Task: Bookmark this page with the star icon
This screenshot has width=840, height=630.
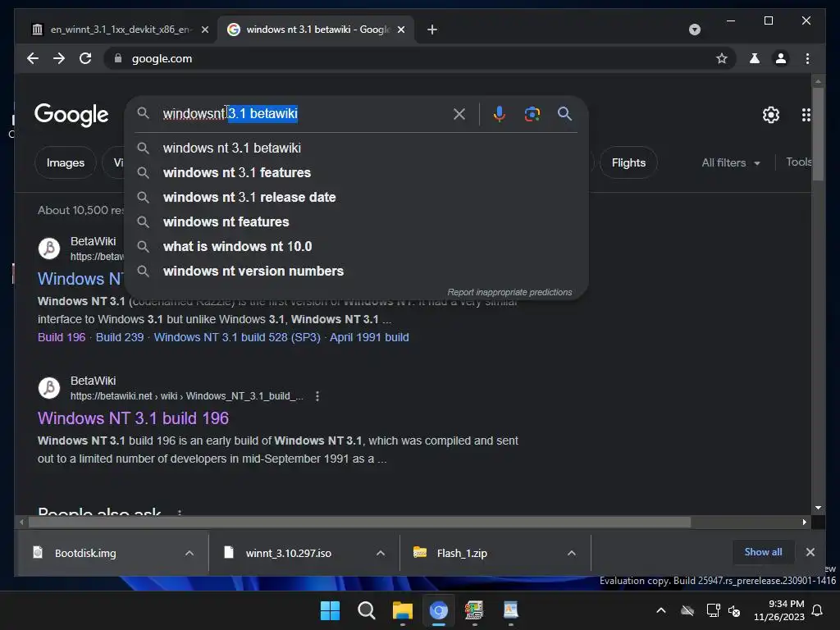Action: 722,58
